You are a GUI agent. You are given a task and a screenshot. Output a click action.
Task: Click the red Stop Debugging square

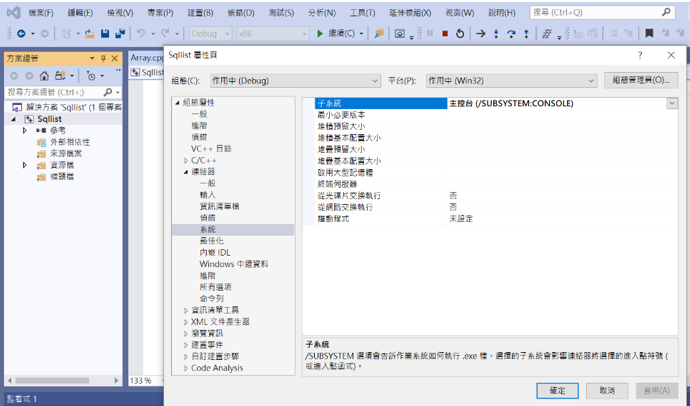(x=445, y=33)
